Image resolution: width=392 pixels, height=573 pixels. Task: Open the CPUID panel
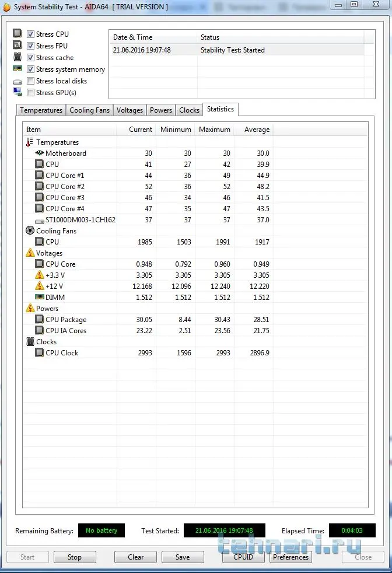coord(243,557)
